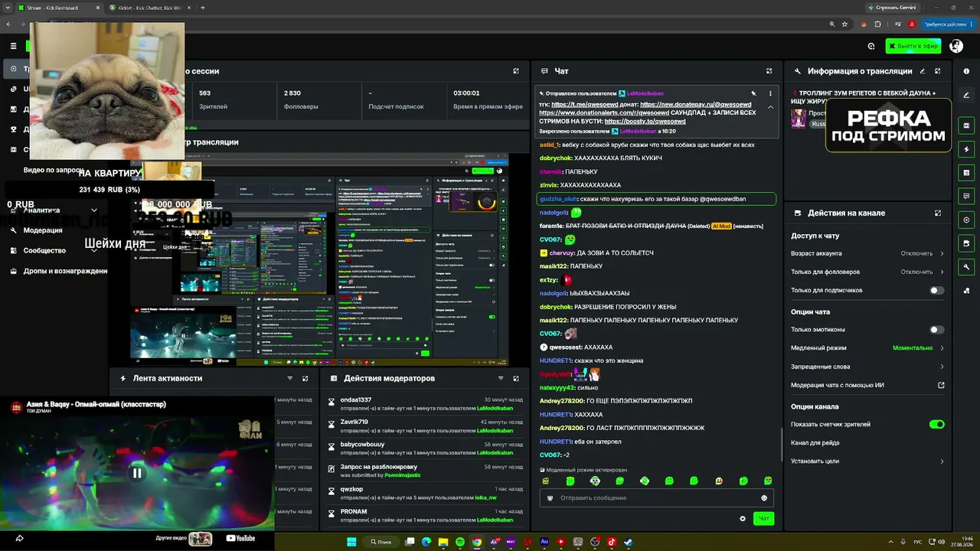The width and height of the screenshot is (980, 551).
Task: Open AI chat moderation external link
Action: [x=941, y=385]
